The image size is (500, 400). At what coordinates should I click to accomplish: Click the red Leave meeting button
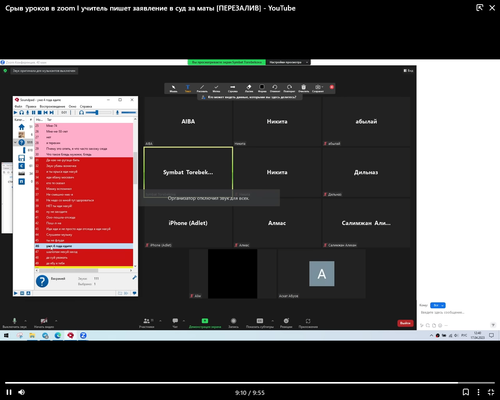point(405,323)
